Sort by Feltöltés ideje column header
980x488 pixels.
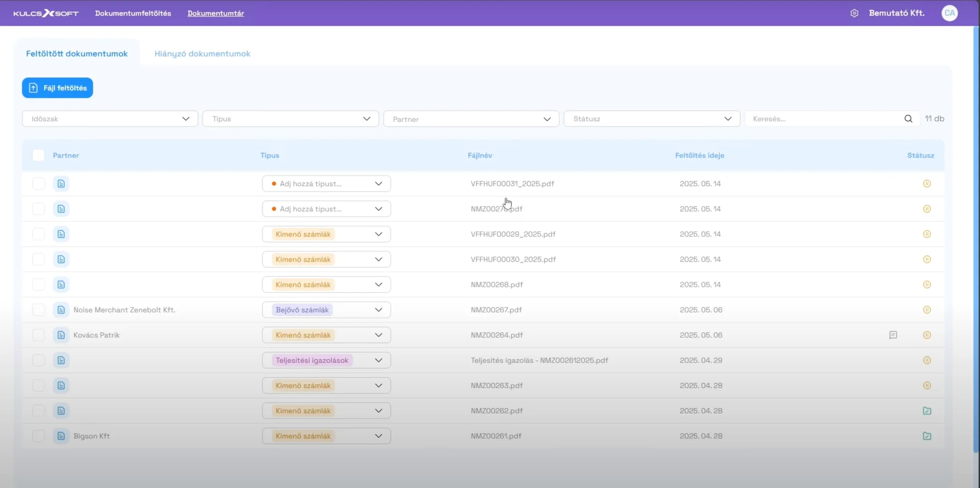(x=699, y=156)
